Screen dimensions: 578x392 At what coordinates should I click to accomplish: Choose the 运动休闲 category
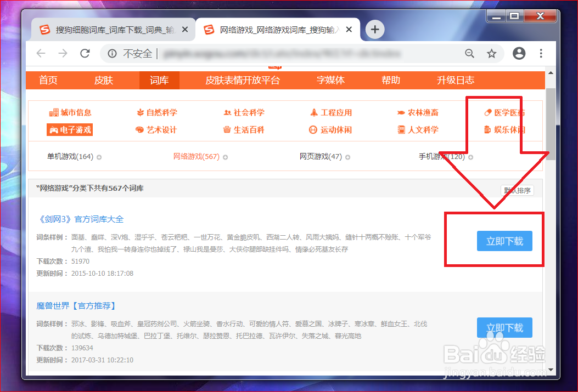coord(330,129)
